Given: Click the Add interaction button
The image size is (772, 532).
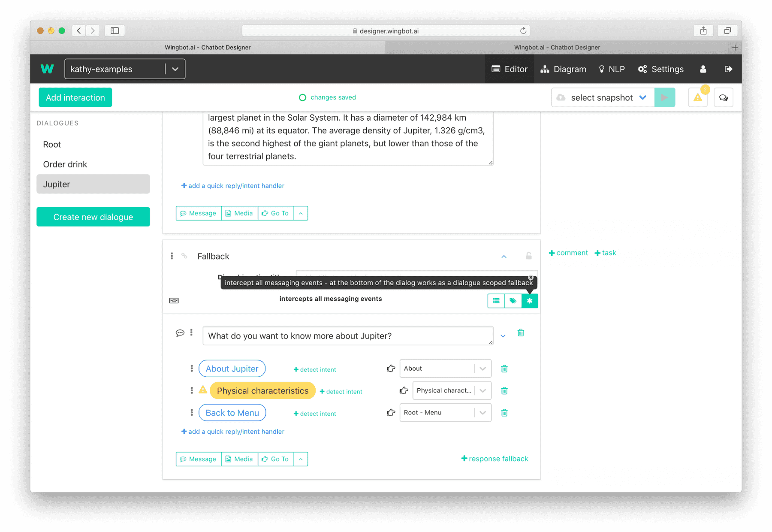Looking at the screenshot, I should pos(75,97).
